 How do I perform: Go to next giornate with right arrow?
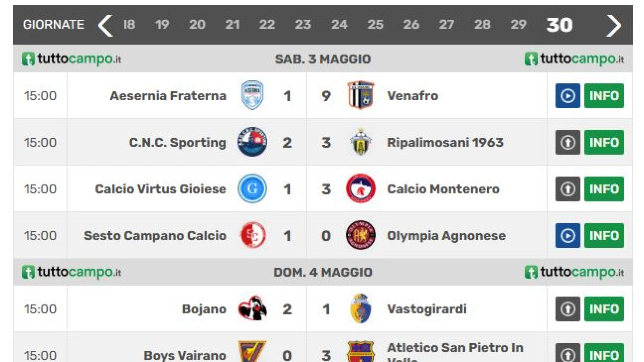[614, 25]
